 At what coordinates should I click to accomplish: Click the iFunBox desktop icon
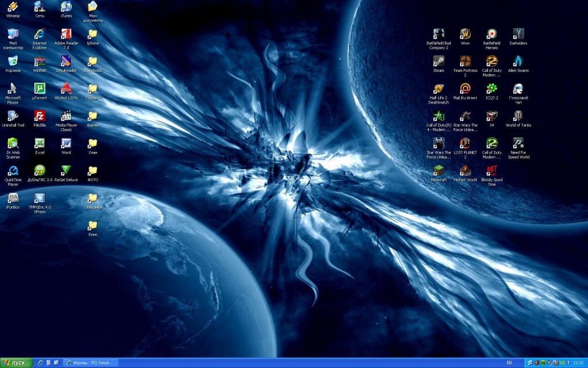[x=13, y=201]
